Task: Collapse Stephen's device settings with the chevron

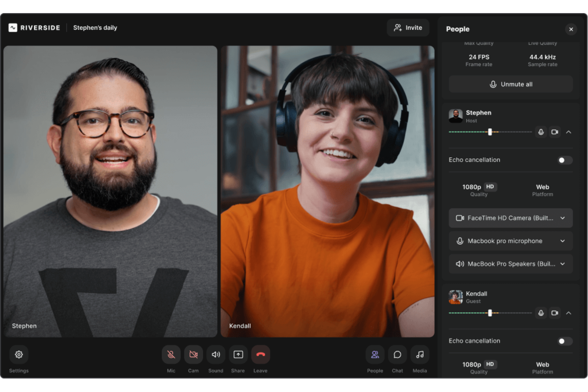Action: pos(569,132)
